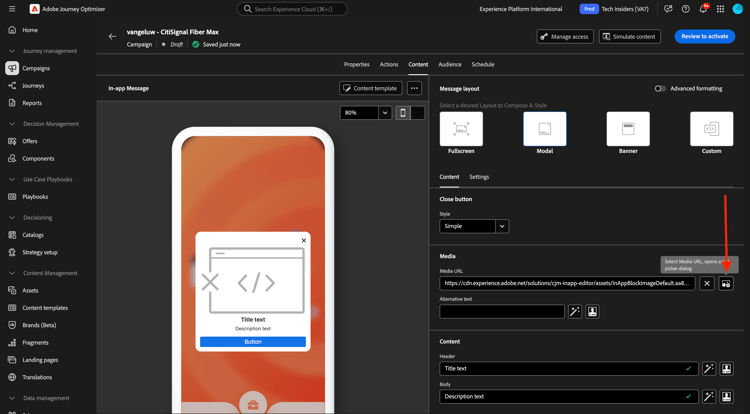Open AI assistant icon next to Alternative text
The width and height of the screenshot is (750, 414).
coord(575,312)
